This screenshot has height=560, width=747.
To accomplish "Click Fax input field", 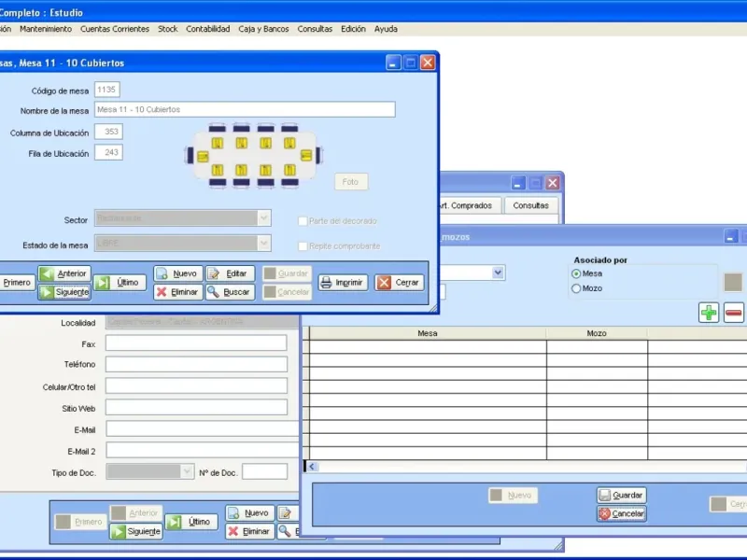I will [x=196, y=343].
